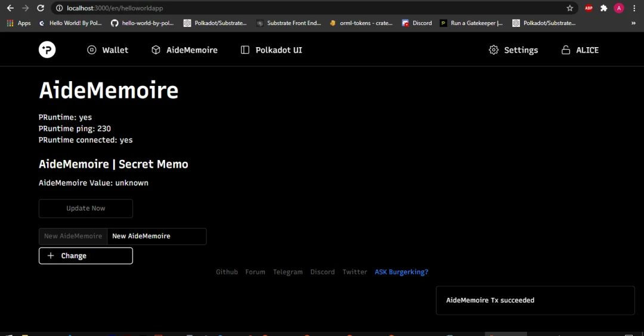Click the AdBlock Plus extension icon
644x336 pixels.
tap(589, 8)
